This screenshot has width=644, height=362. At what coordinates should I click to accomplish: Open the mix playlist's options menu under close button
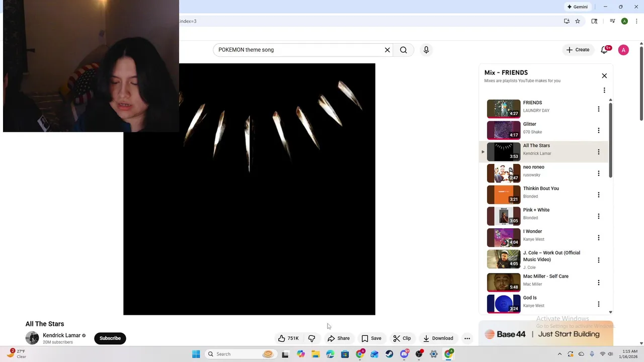604,90
